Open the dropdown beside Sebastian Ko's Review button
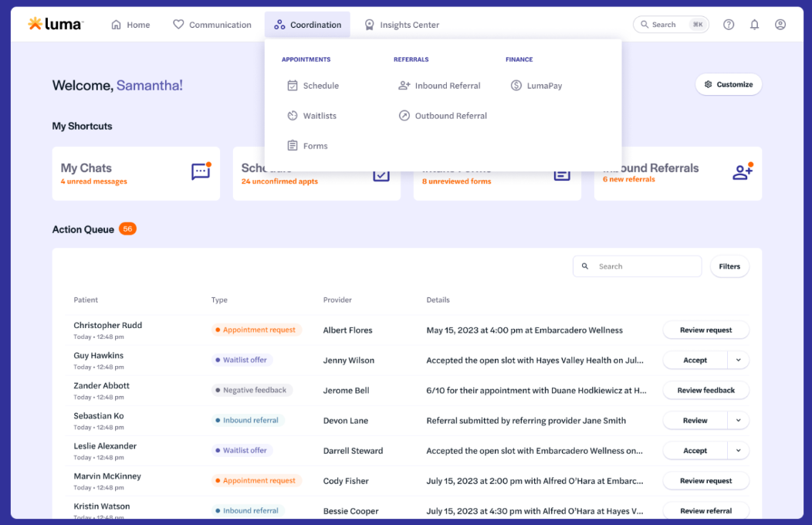The width and height of the screenshot is (812, 525). point(739,420)
